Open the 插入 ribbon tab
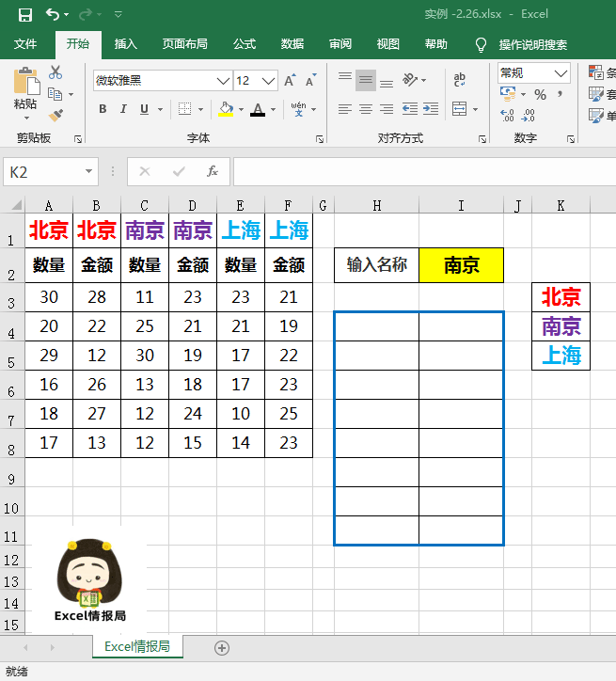 tap(125, 44)
